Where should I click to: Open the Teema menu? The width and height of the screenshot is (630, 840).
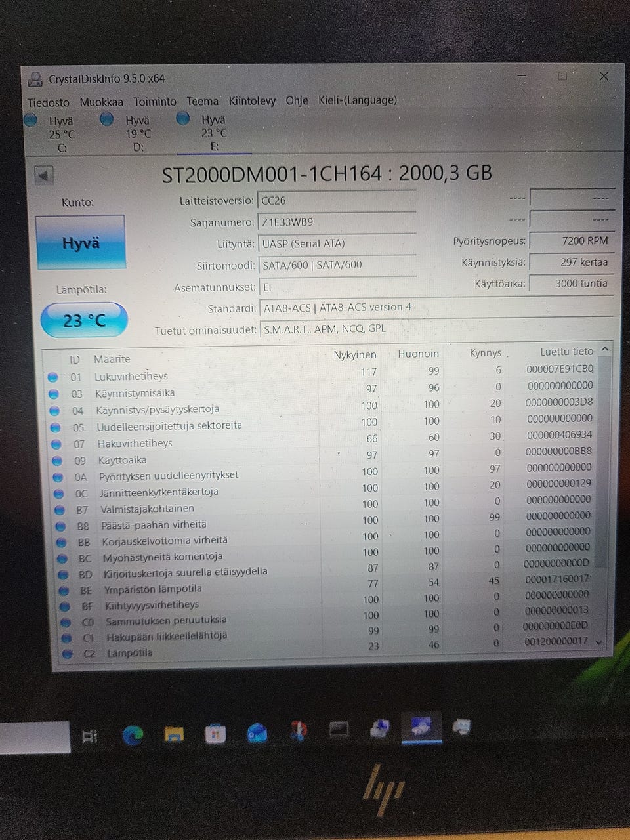pyautogui.click(x=202, y=101)
